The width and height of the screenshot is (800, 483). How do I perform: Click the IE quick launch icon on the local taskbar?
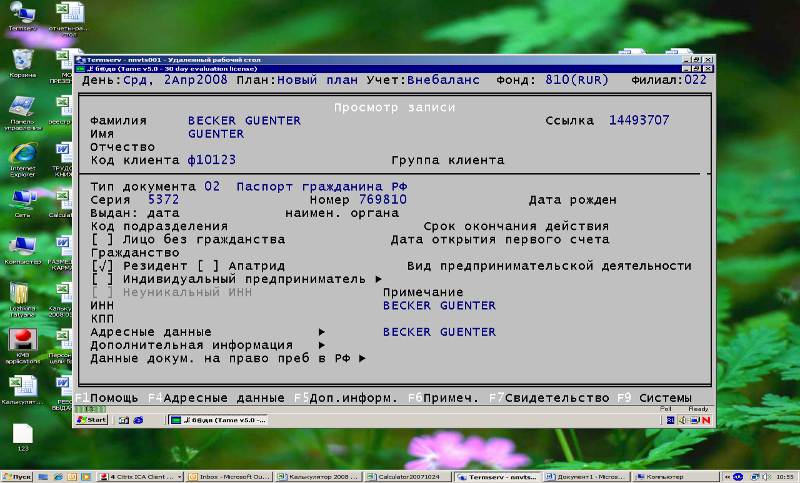[58, 477]
